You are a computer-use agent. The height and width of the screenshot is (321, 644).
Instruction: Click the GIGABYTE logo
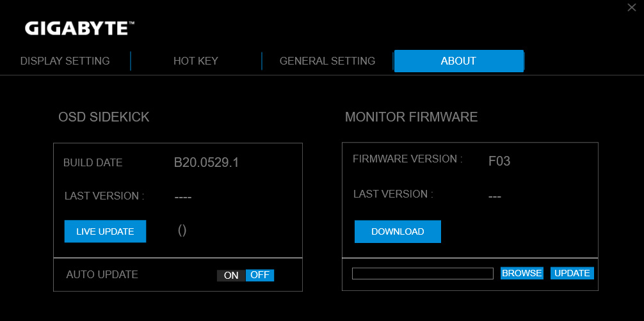tap(79, 28)
